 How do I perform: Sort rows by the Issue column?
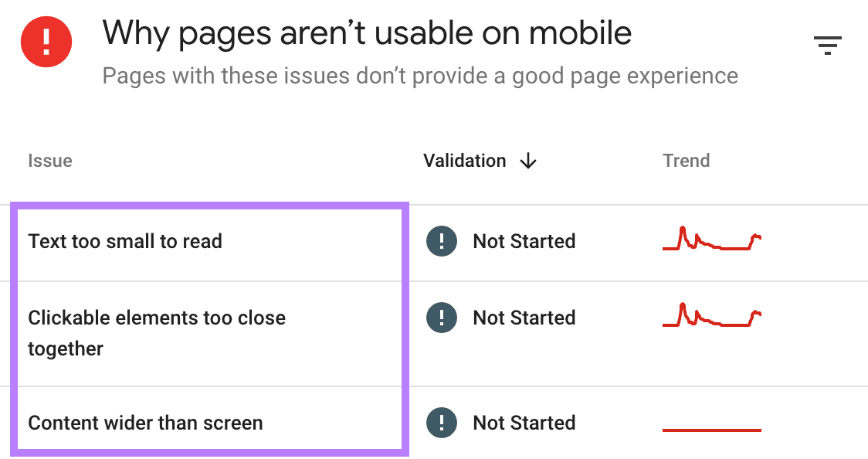click(x=49, y=161)
